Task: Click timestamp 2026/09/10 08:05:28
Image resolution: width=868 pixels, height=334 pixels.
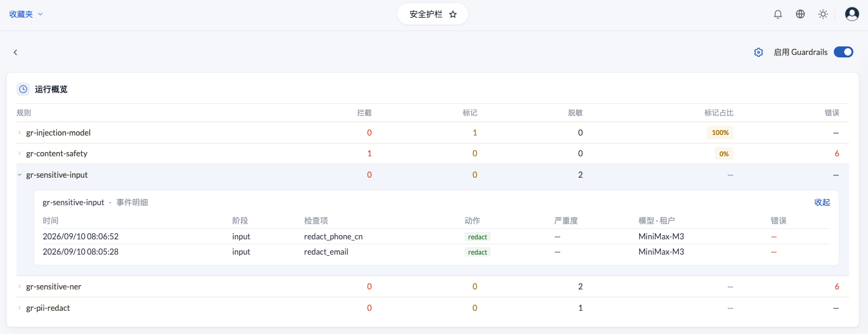Action: (81, 252)
